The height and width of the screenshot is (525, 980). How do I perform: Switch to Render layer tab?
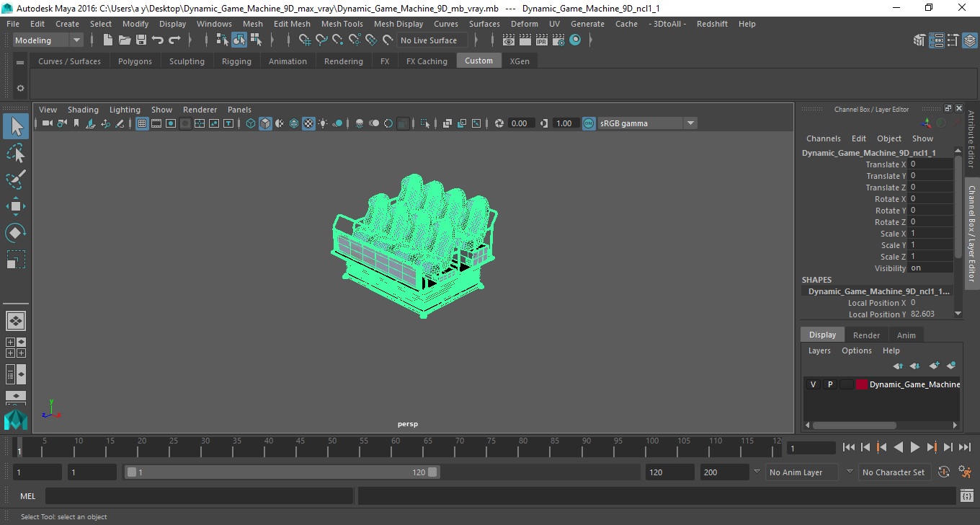pos(866,335)
